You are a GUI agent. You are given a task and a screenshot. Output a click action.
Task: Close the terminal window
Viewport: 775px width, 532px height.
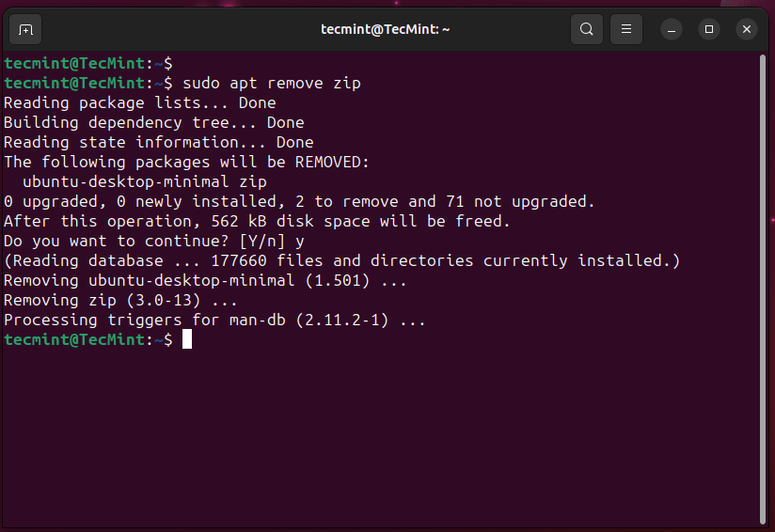(x=747, y=30)
